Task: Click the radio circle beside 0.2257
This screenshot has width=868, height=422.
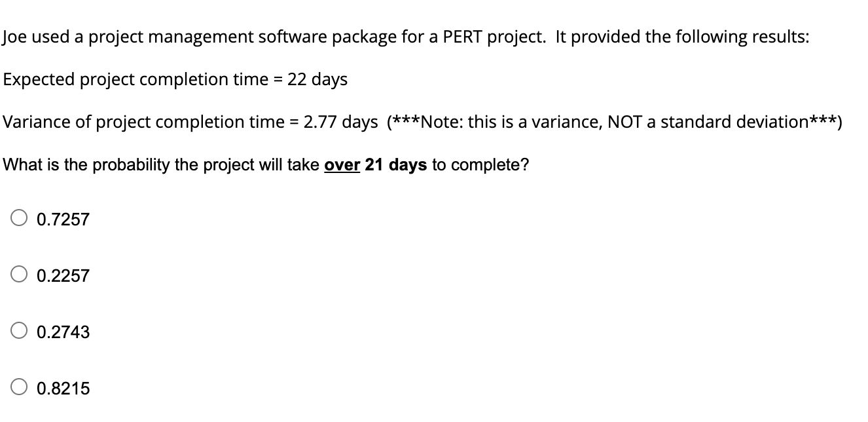Action: (x=18, y=276)
